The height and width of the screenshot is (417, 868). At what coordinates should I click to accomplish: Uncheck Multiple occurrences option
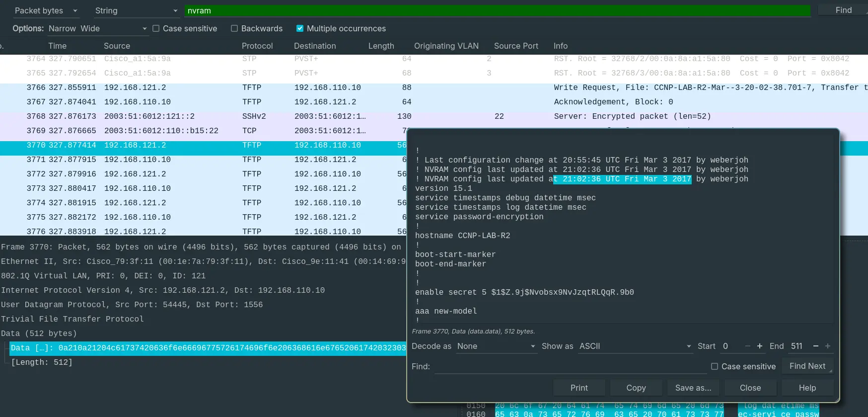pos(300,29)
